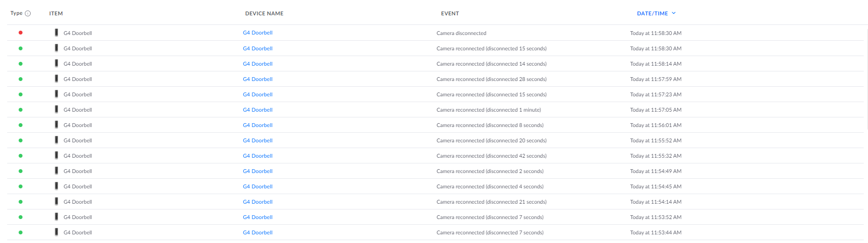868x243 pixels.
Task: Click the red status dot for Camera disconnected
Action: click(21, 33)
